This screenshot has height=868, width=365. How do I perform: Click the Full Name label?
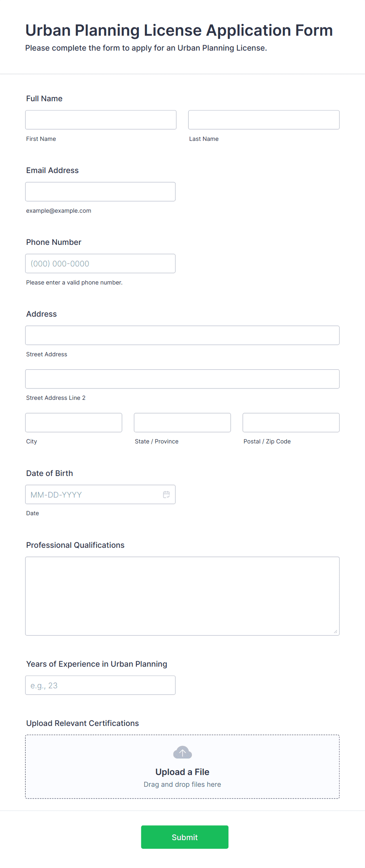coord(44,98)
